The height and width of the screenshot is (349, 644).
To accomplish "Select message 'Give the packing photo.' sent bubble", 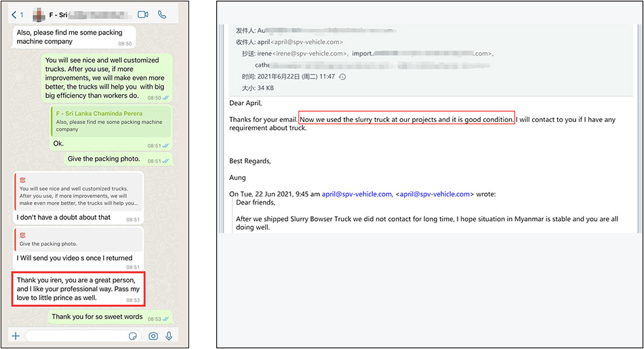I will coord(118,159).
